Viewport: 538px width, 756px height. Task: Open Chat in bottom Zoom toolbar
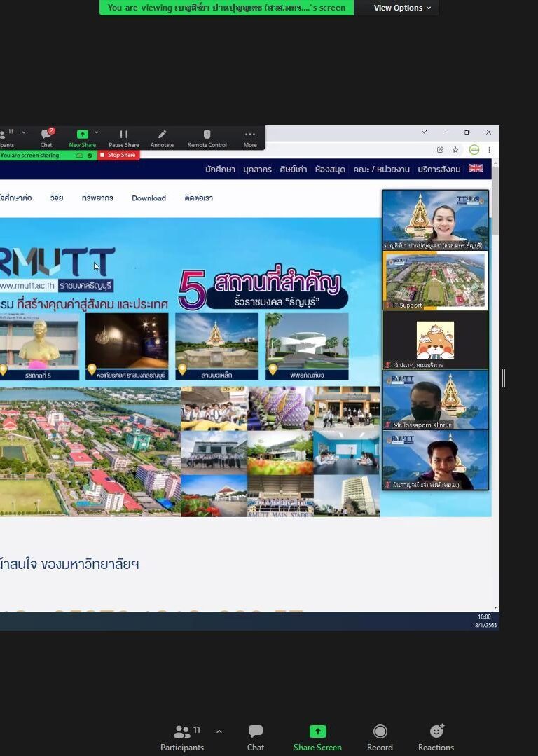255,738
